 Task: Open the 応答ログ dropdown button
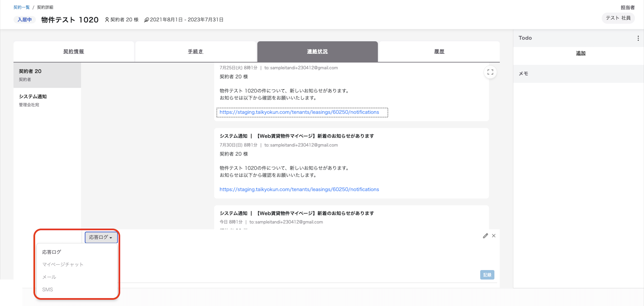[x=101, y=237]
